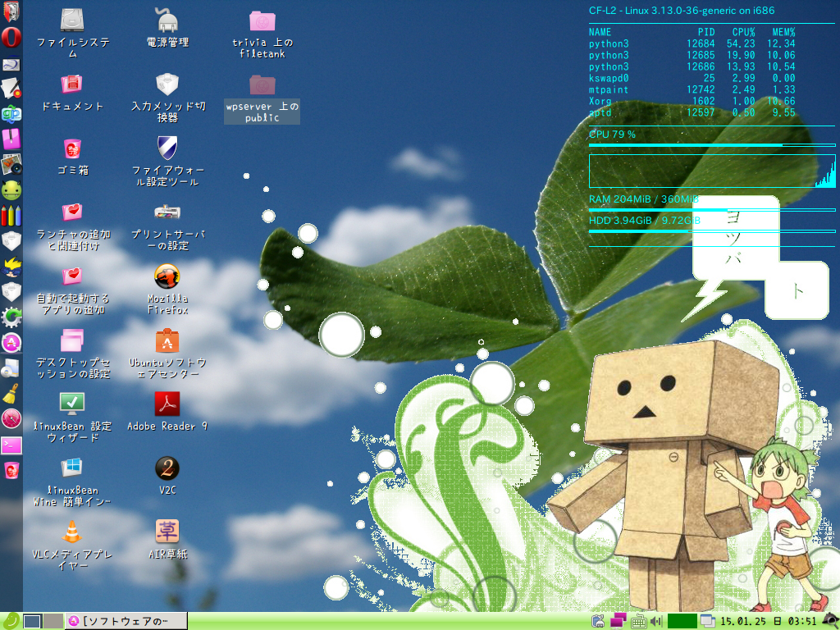Click the CPU 79 % label

tap(612, 135)
